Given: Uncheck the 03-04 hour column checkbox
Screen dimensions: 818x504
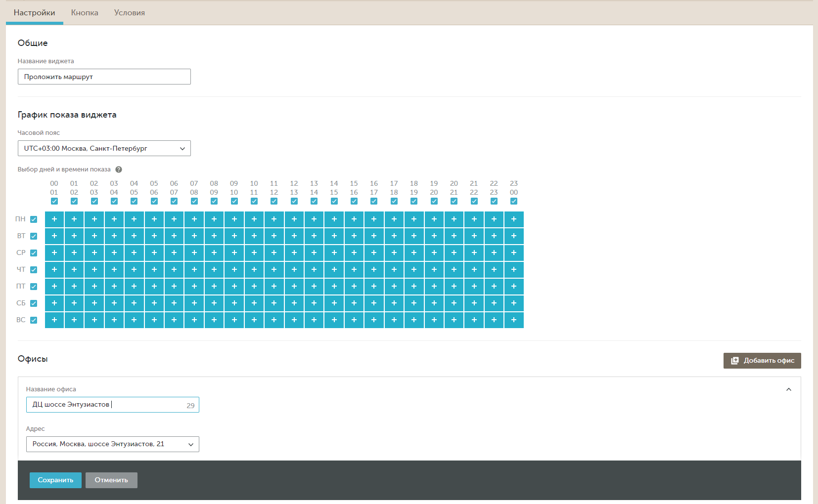Looking at the screenshot, I should (x=114, y=201).
